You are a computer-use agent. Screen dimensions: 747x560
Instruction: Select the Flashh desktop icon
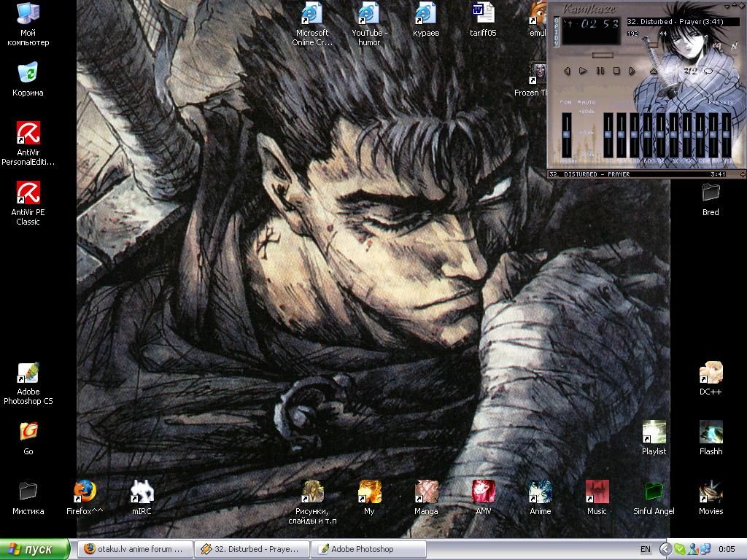[x=711, y=438]
